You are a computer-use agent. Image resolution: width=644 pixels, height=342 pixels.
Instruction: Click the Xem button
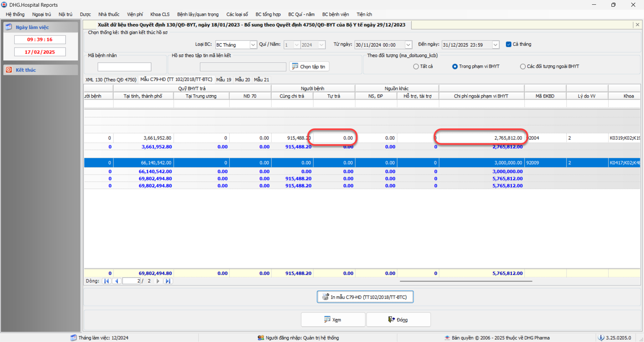tap(333, 320)
